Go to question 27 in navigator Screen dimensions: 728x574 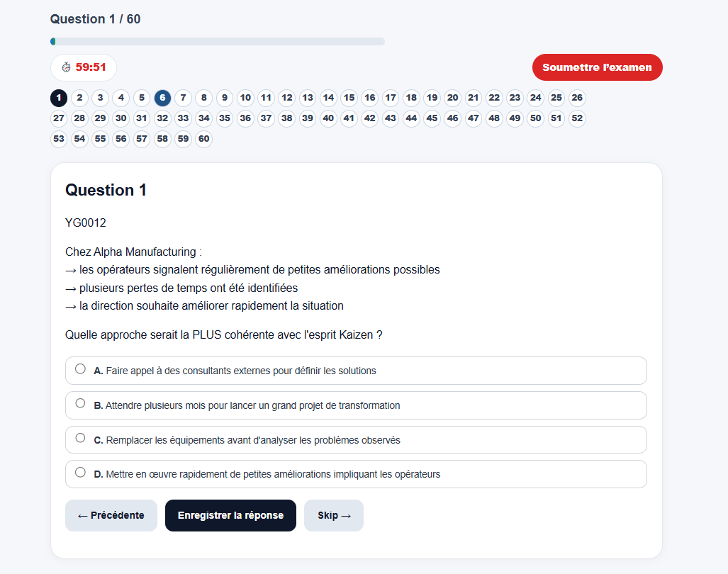pyautogui.click(x=59, y=118)
